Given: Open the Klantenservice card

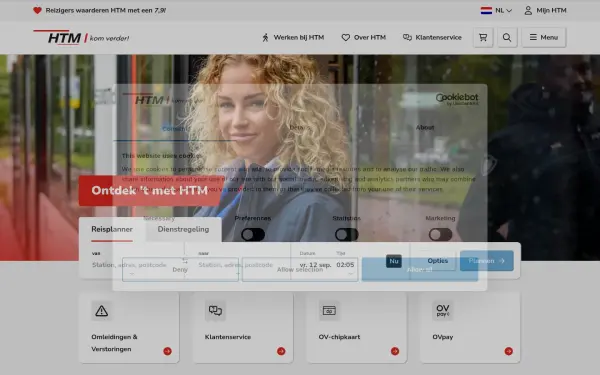Looking at the screenshot, I should click(x=243, y=328).
